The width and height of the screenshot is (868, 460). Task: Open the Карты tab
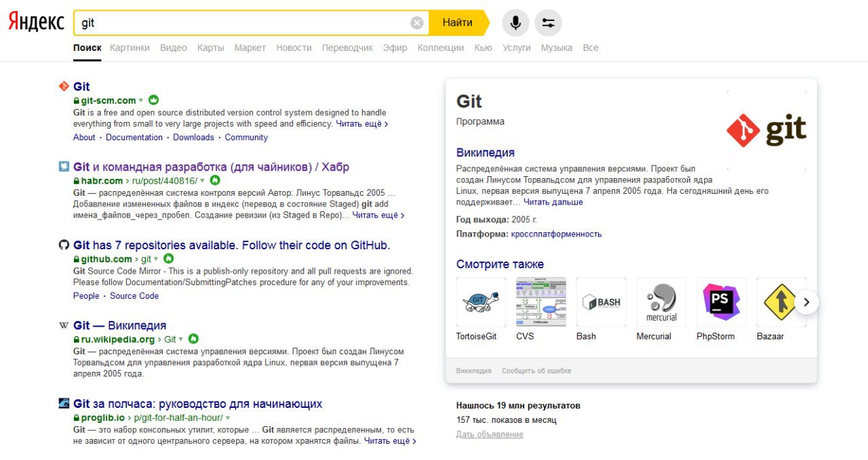pyautogui.click(x=211, y=47)
